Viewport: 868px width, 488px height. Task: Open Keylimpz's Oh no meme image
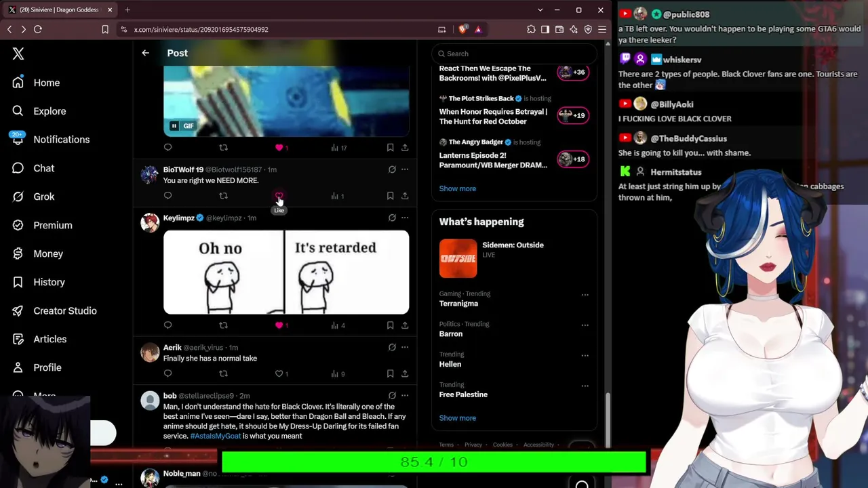286,272
